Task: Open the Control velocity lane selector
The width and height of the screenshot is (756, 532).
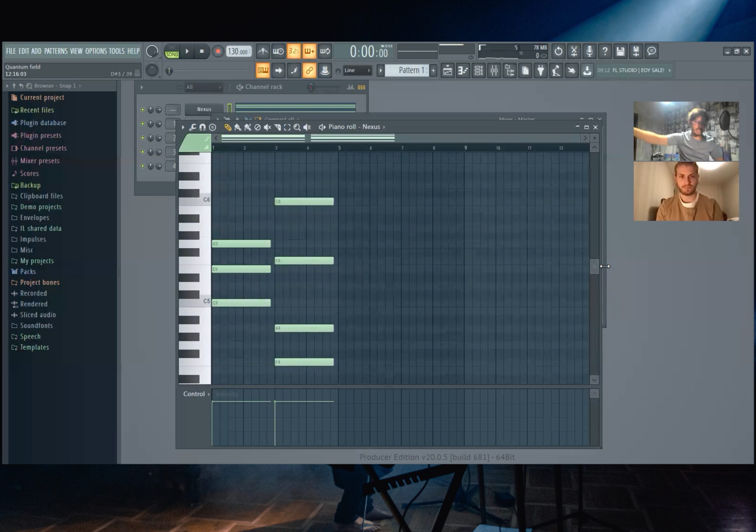Action: click(x=197, y=394)
